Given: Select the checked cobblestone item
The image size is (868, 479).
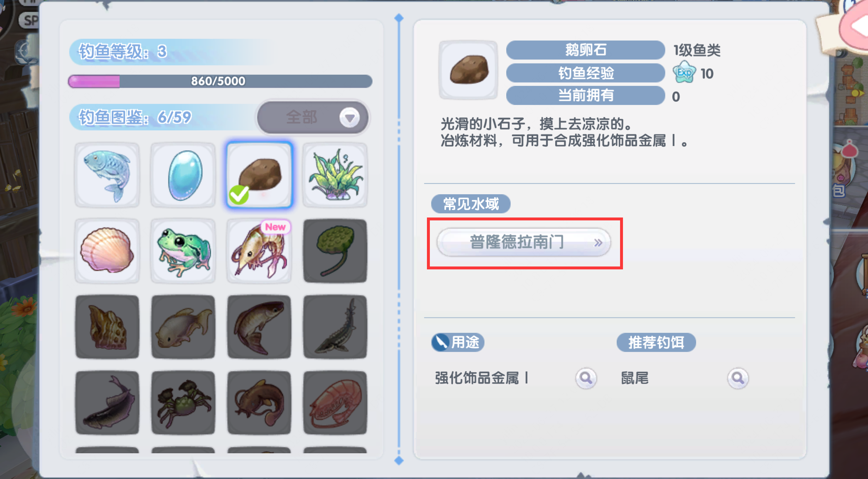Looking at the screenshot, I should (259, 175).
